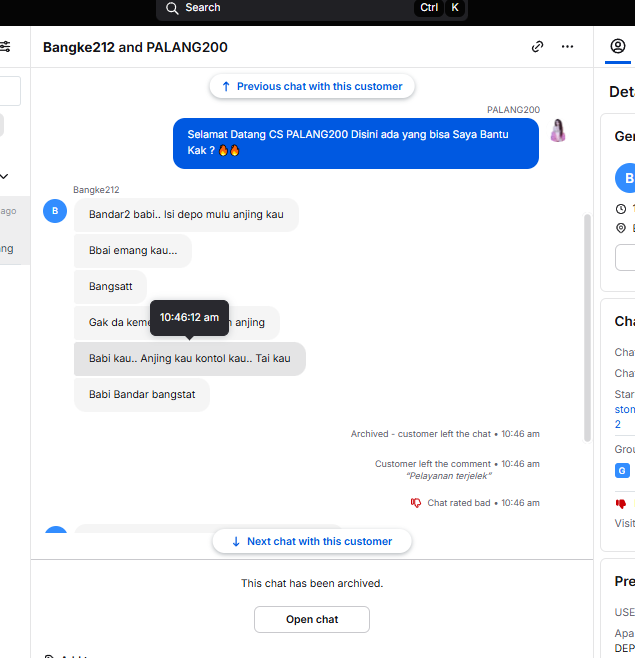
Task: Select message 'Bandar2 babi.. Isi depo mulu anjing kau'
Action: coord(186,215)
